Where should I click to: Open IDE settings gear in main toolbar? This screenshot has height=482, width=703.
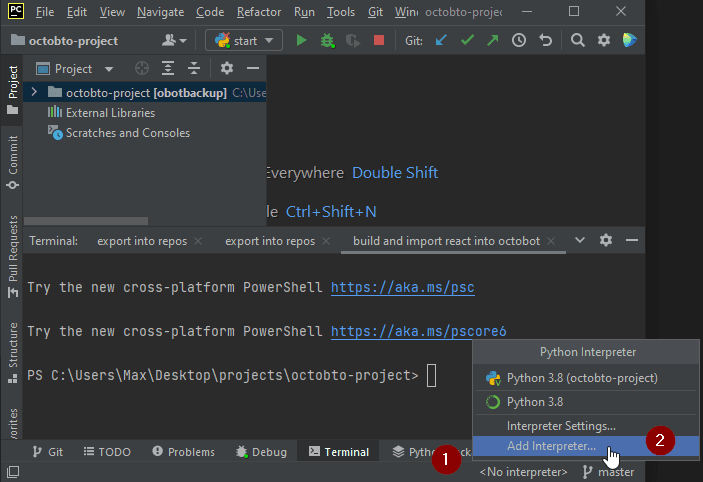coord(604,41)
